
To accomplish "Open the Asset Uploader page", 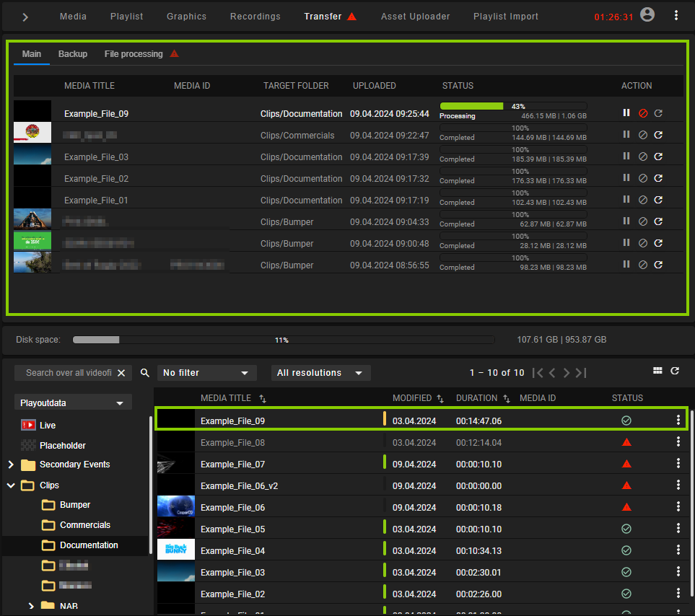I will click(415, 16).
